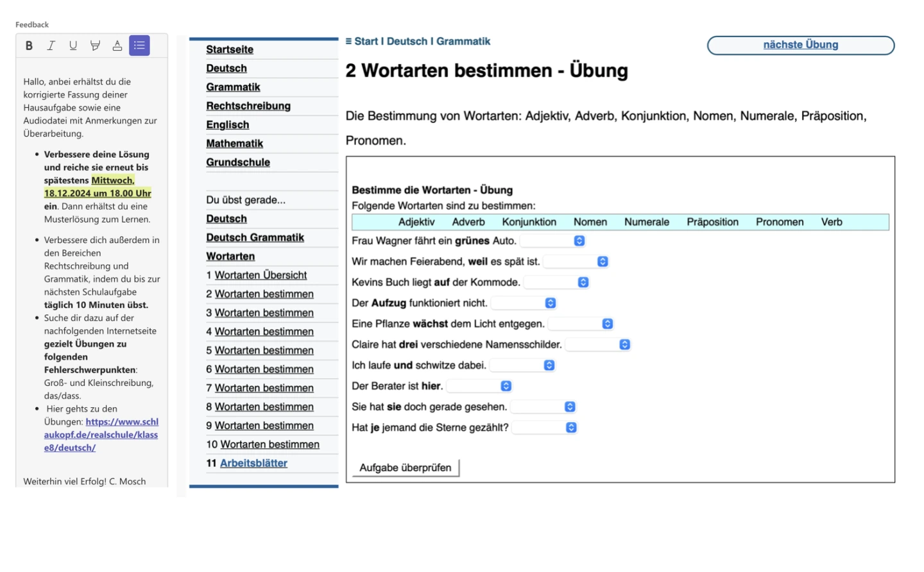Open the Rechtschreibung menu item

click(248, 106)
